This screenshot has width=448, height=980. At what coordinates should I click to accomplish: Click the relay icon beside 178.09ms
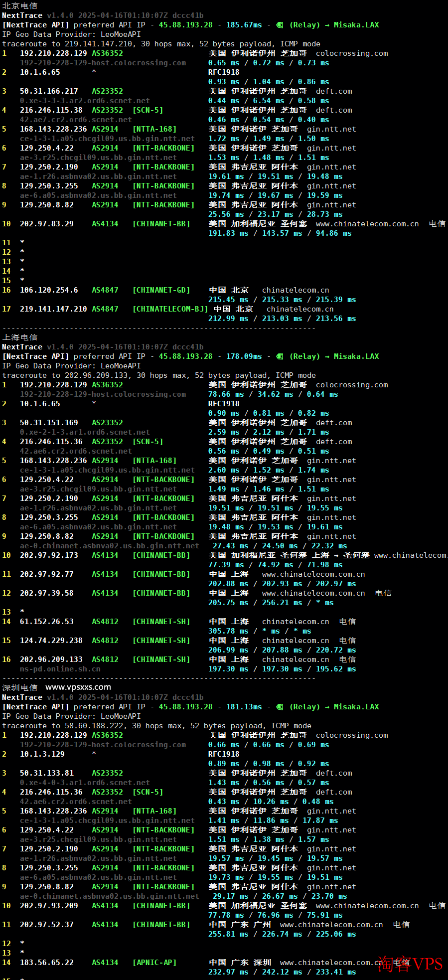click(280, 356)
